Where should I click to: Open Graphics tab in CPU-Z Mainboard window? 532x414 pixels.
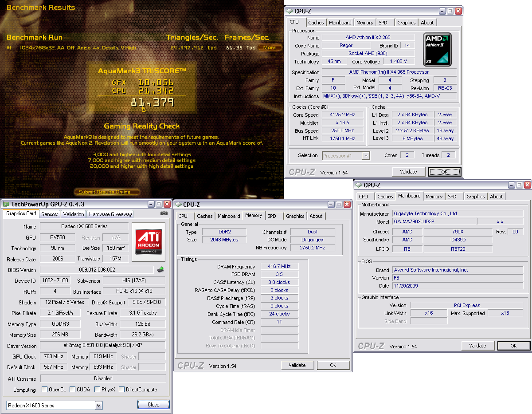[x=476, y=197]
